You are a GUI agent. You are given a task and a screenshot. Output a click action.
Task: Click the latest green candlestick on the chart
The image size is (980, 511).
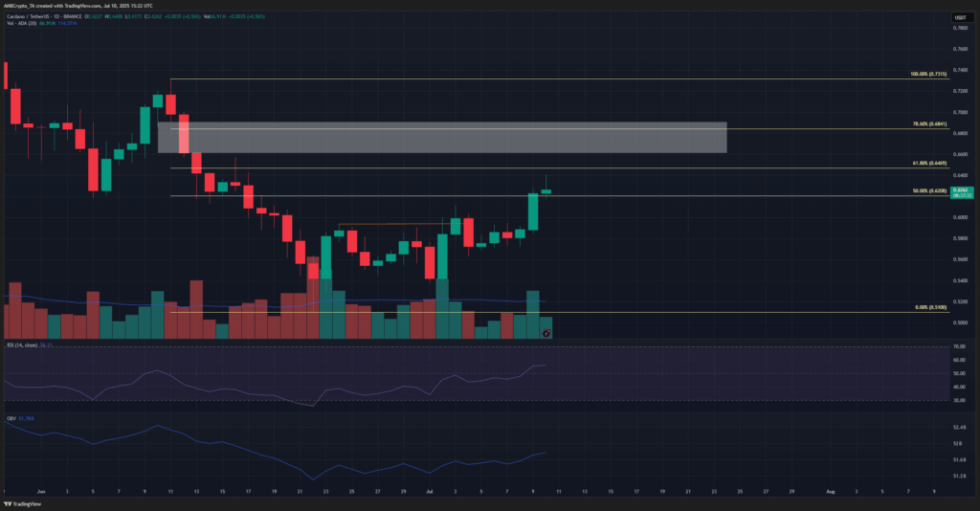click(546, 191)
